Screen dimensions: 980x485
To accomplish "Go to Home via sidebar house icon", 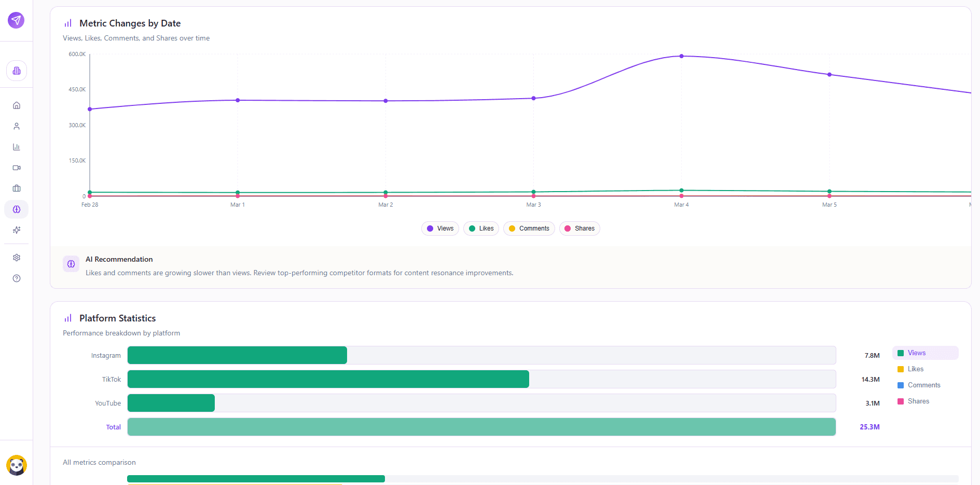I will (x=17, y=105).
